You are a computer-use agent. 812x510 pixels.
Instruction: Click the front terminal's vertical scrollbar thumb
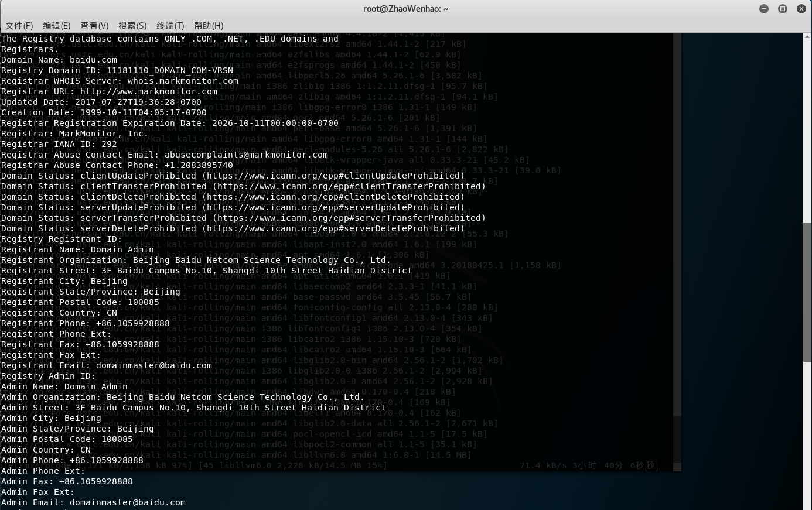tap(807, 293)
